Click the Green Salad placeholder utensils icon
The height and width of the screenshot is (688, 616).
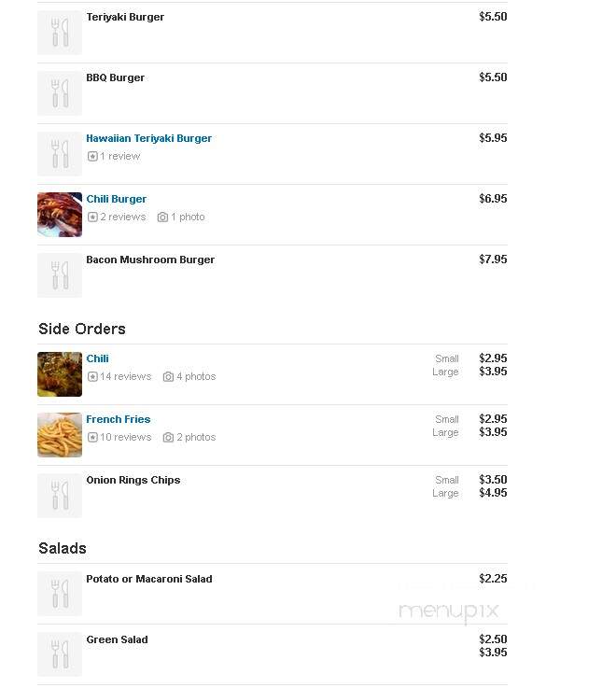pos(60,654)
